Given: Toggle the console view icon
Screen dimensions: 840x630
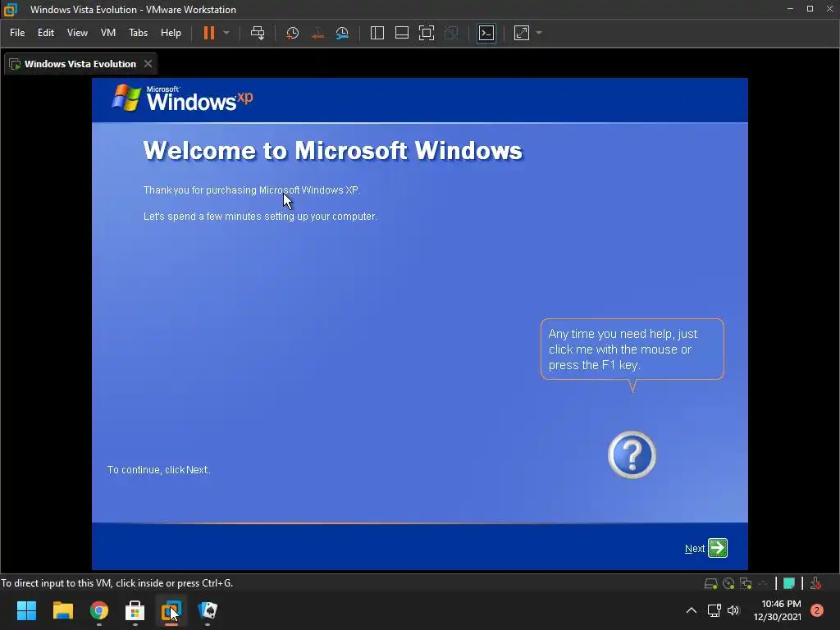Looking at the screenshot, I should tap(486, 33).
